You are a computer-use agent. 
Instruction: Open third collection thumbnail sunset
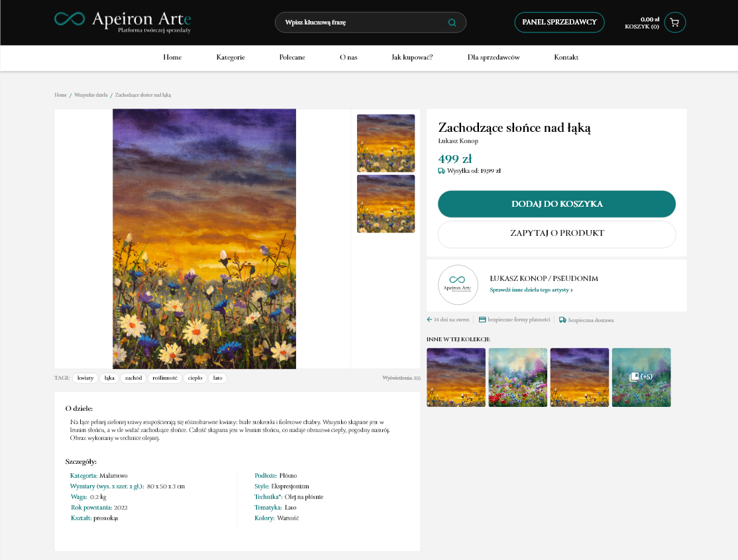tap(580, 377)
